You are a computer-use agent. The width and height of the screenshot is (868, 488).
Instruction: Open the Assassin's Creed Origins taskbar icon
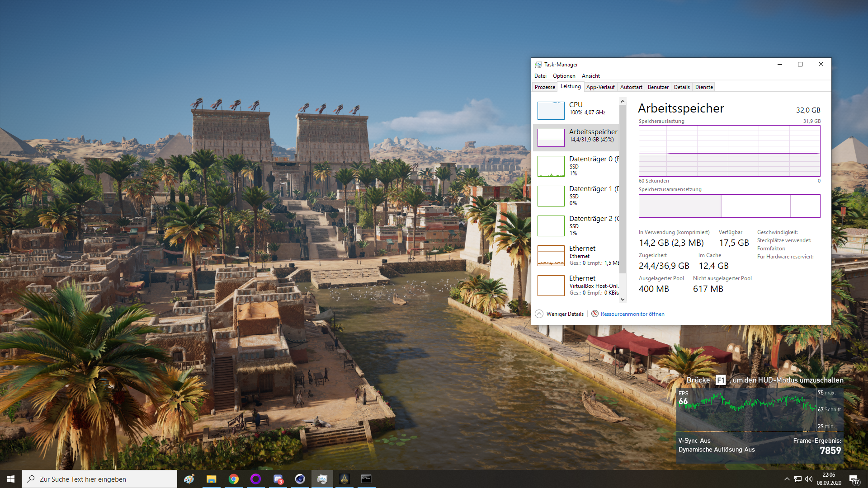344,479
